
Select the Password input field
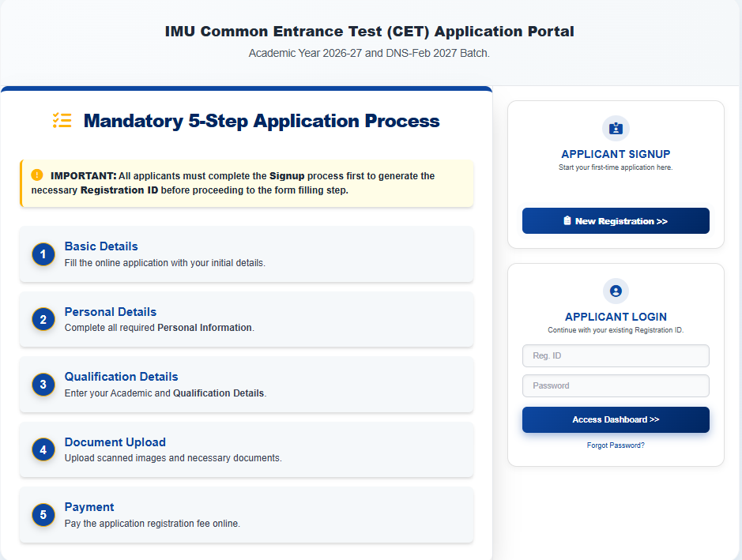(616, 385)
